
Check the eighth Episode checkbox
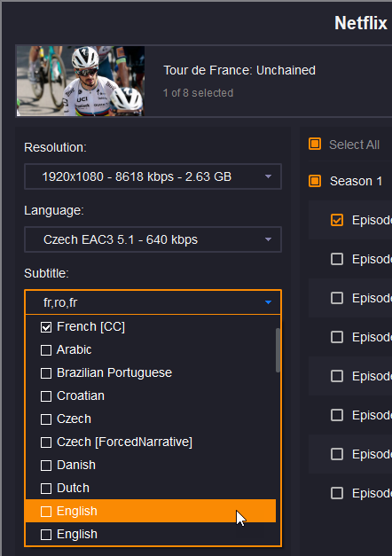coord(337,493)
